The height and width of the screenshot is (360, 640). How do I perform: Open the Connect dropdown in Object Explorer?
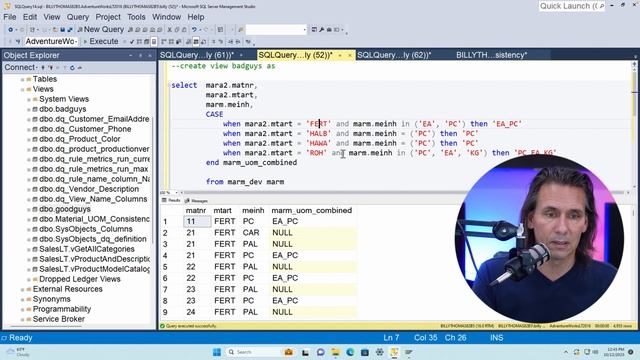tap(21, 67)
